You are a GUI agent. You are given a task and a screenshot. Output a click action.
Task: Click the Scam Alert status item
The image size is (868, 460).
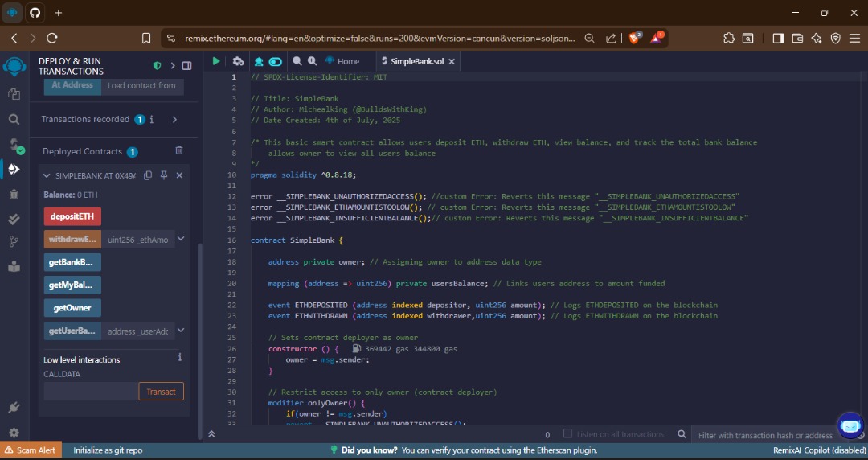31,450
